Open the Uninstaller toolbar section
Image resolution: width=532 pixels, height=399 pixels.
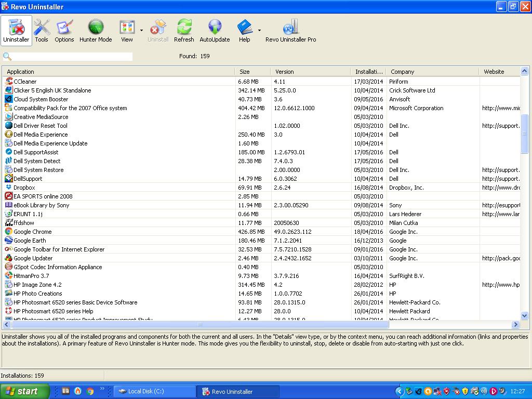pos(16,31)
